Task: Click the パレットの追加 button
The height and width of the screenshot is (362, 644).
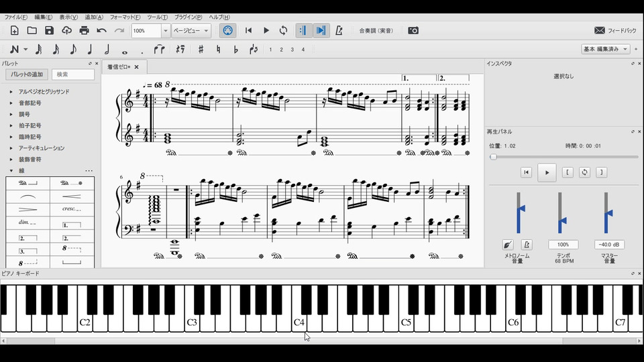Action: pyautogui.click(x=27, y=74)
